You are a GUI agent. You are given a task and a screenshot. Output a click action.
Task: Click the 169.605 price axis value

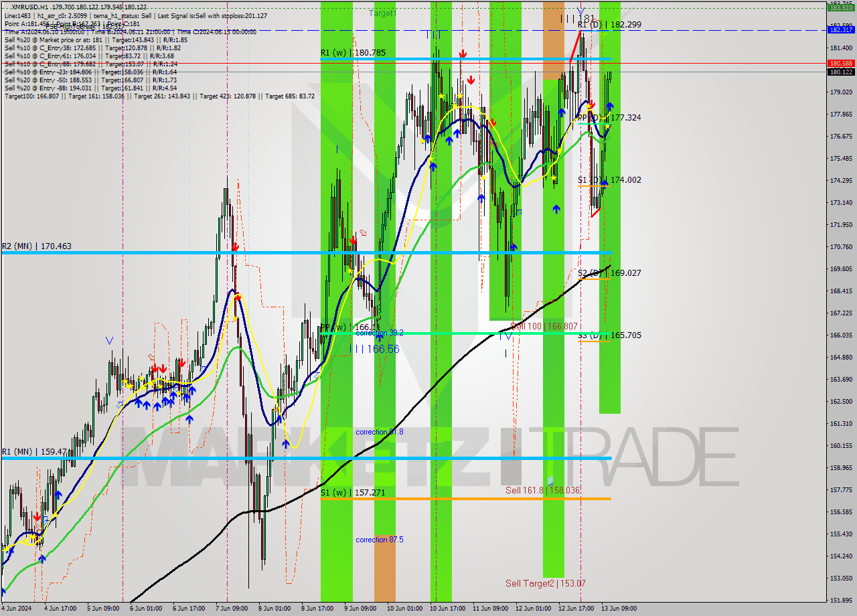840,268
